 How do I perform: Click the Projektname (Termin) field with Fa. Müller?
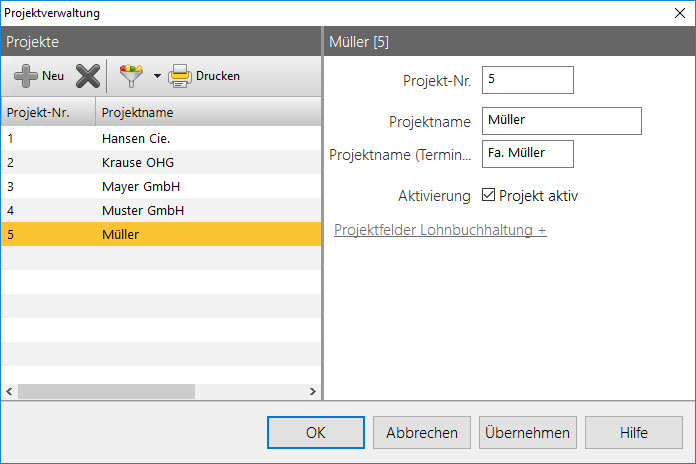pyautogui.click(x=527, y=154)
